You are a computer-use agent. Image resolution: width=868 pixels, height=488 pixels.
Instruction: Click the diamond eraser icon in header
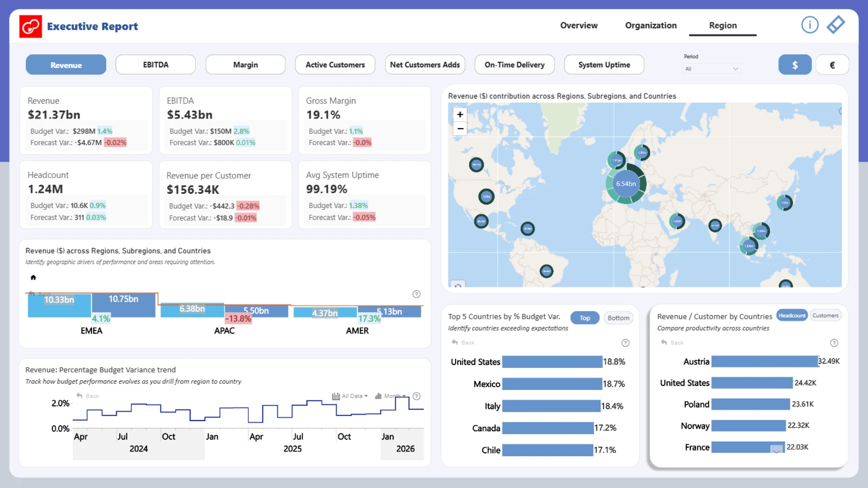(x=835, y=25)
